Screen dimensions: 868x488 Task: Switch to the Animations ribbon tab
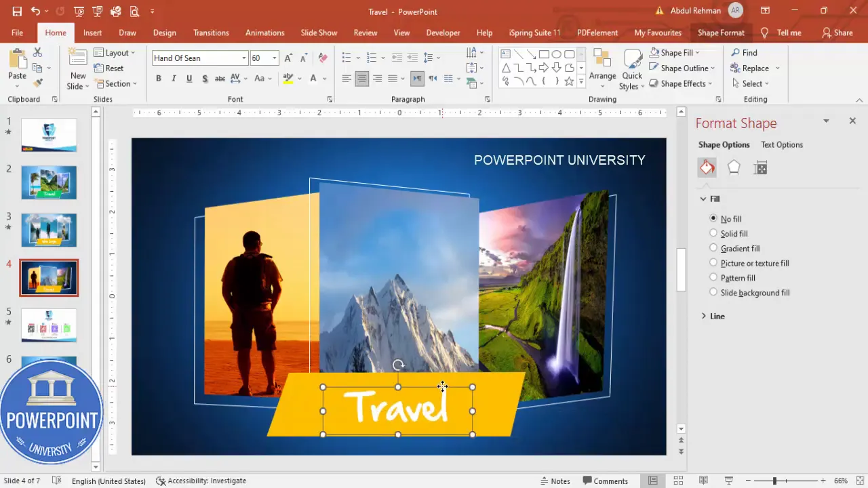[265, 33]
